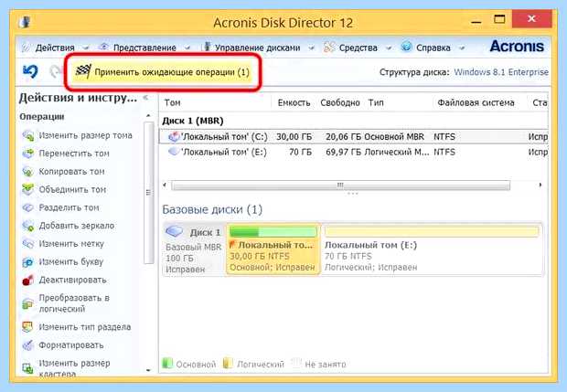Image resolution: width=567 pixels, height=392 pixels.
Task: Open the Управление дисками menu
Action: tap(258, 48)
